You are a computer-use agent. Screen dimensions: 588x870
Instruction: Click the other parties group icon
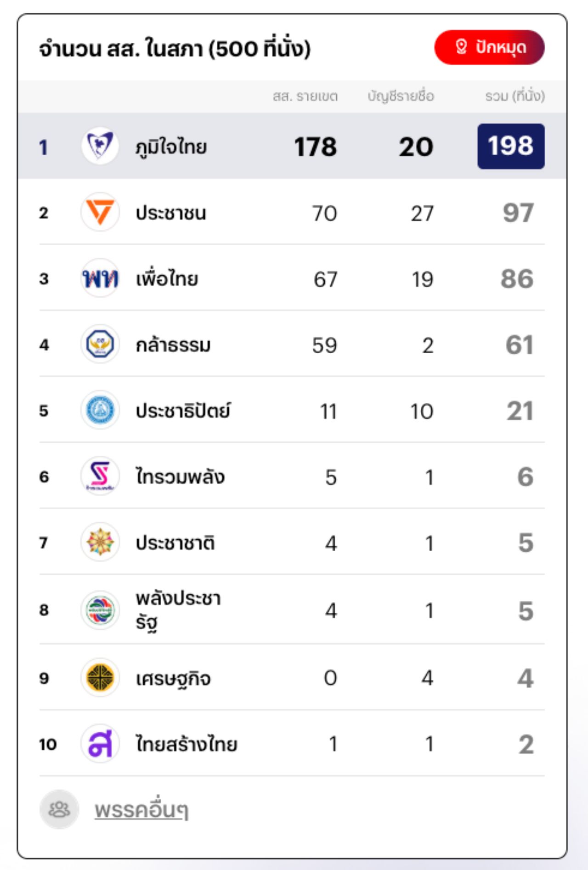pyautogui.click(x=59, y=809)
